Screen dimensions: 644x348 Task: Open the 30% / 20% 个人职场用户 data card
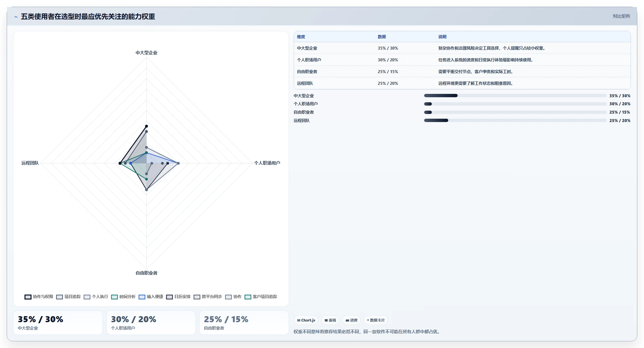(151, 323)
